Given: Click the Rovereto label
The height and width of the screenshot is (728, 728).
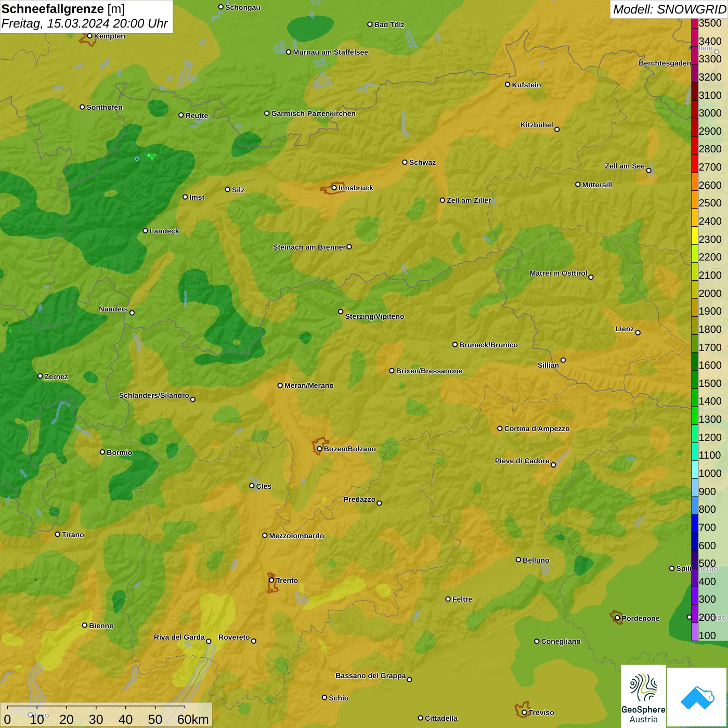Looking at the screenshot, I should pos(234,637).
